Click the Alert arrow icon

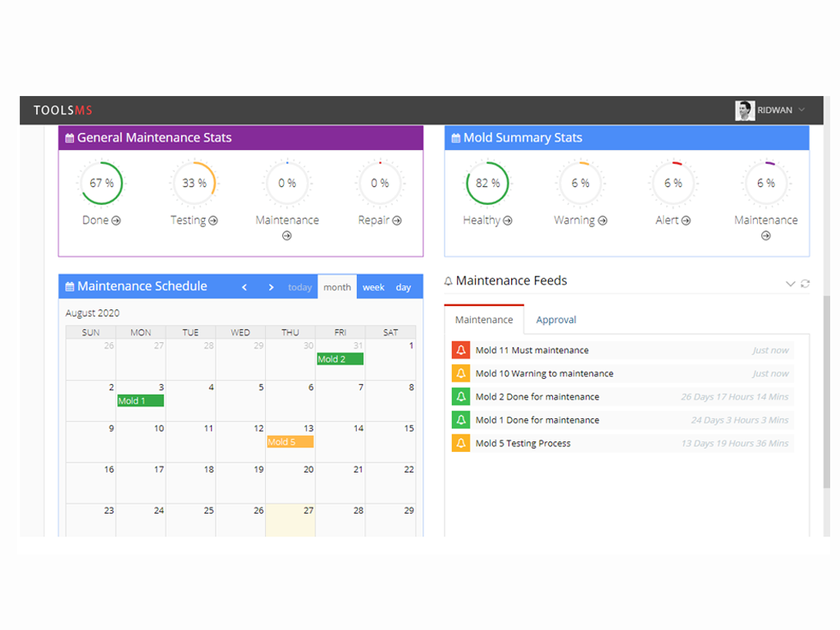(687, 221)
